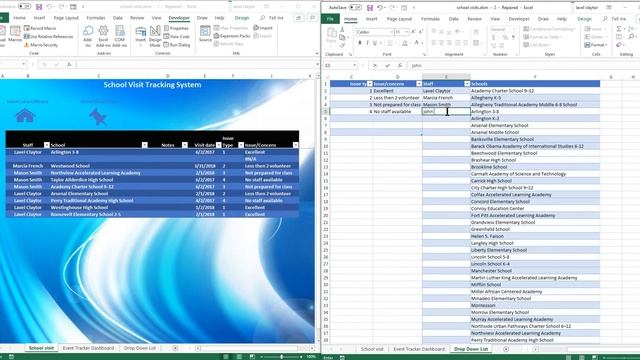Screen dimensions: 640x360
Task: Click Save icon in left Excel window
Action: (39, 7)
